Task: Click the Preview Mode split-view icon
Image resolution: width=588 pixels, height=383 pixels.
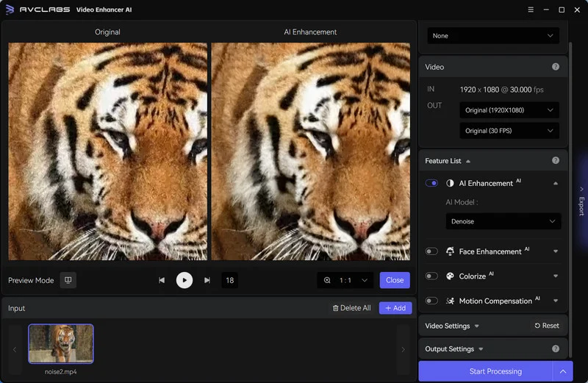Action: 68,280
